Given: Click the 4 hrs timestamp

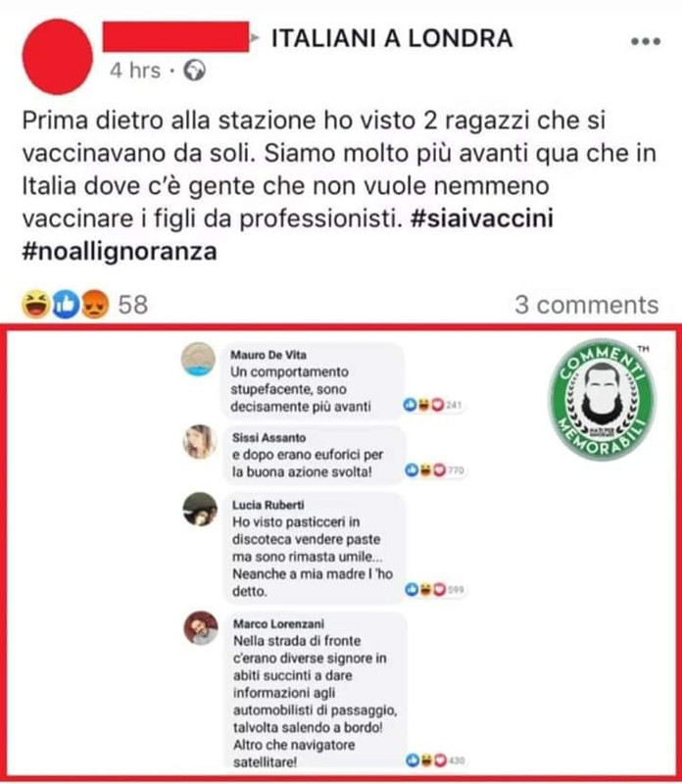Looking at the screenshot, I should tap(135, 71).
